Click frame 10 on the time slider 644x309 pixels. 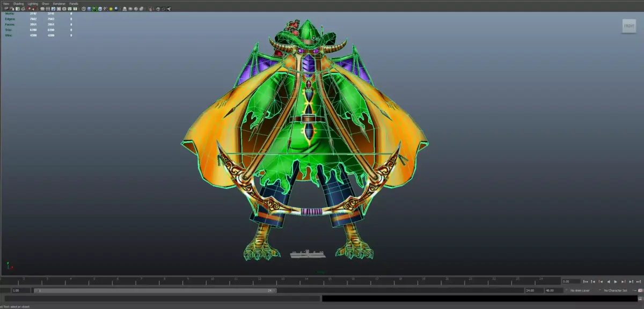[x=213, y=280]
